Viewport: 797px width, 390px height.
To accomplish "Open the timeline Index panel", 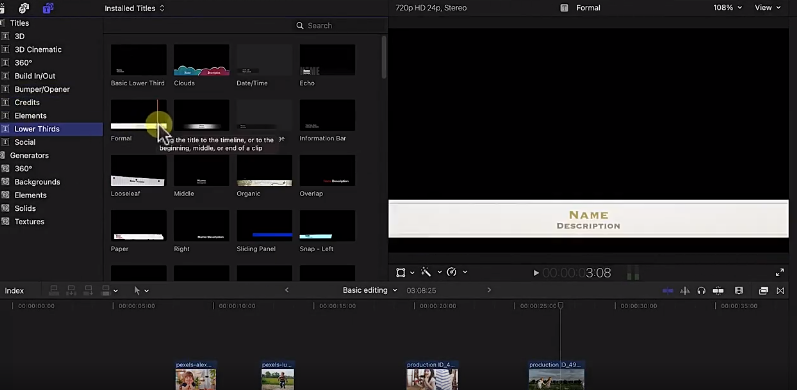I will tap(14, 291).
